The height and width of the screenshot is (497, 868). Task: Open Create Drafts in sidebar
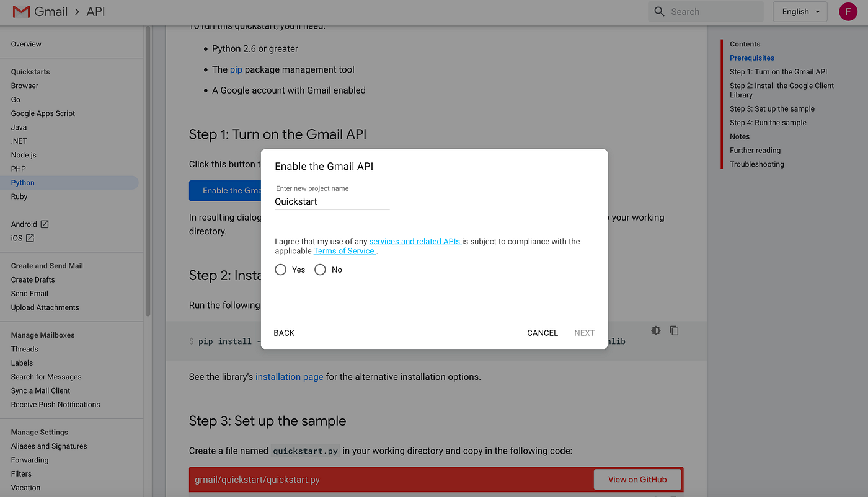point(33,279)
